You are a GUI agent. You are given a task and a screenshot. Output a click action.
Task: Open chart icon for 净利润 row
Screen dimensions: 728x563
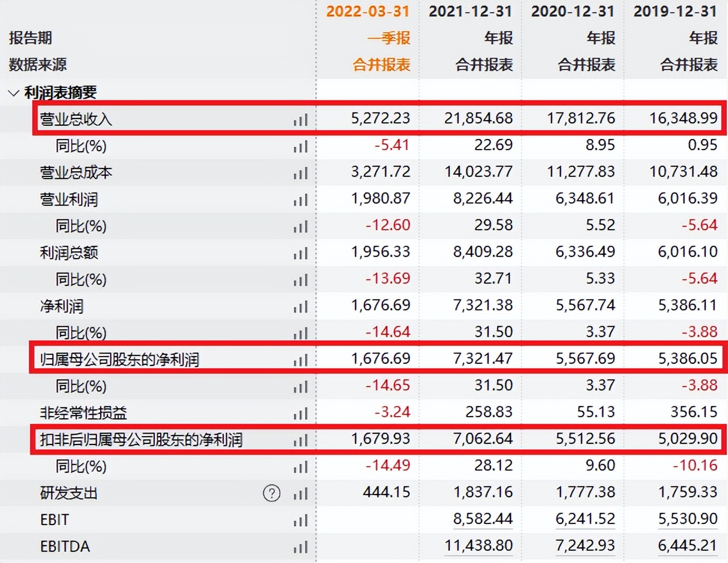tap(301, 307)
